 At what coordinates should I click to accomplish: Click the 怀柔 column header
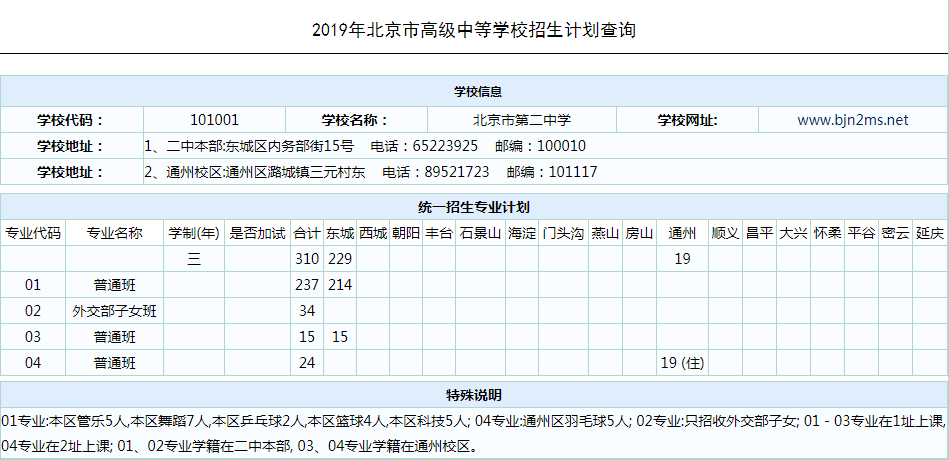click(x=827, y=233)
